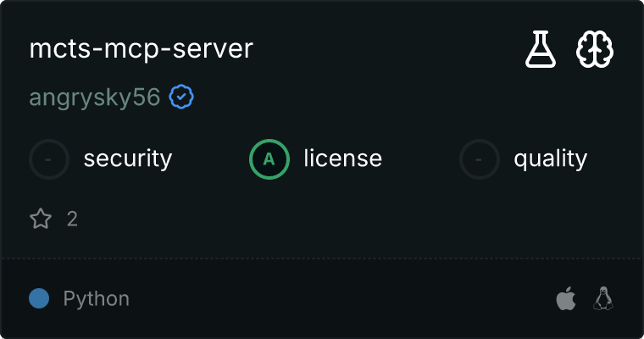Click the security grade dash circle
The width and height of the screenshot is (644, 339).
click(49, 158)
